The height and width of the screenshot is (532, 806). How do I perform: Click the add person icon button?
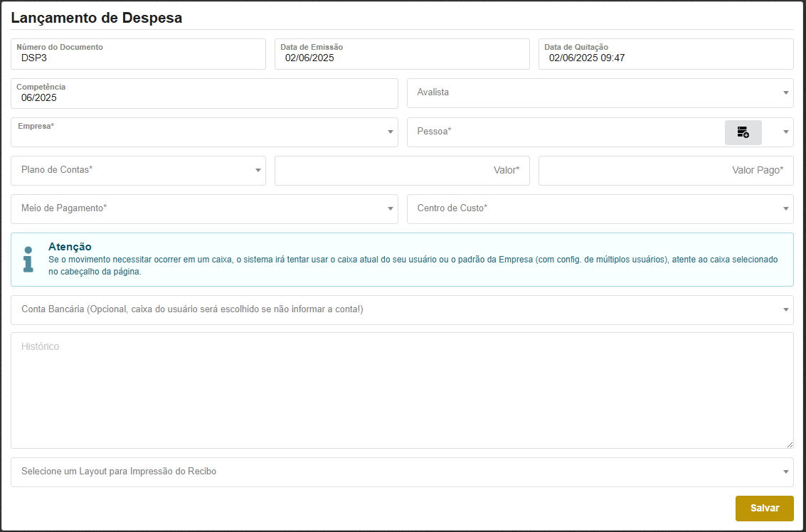pyautogui.click(x=743, y=132)
